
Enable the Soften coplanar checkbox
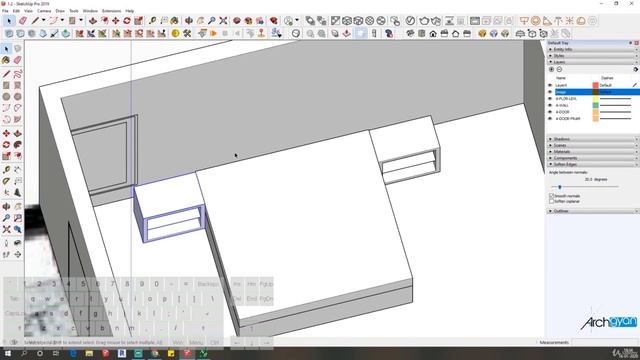click(552, 201)
